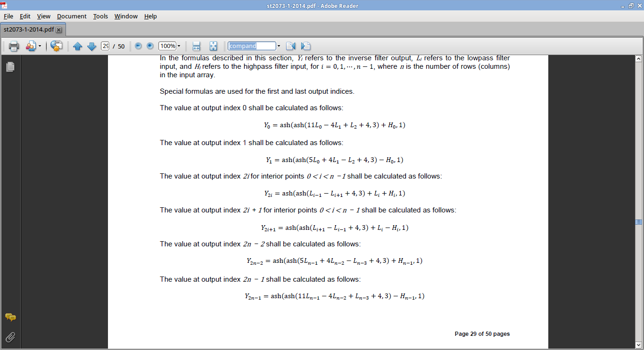Toggle Pages thumbnail panel in sidebar

click(x=10, y=67)
